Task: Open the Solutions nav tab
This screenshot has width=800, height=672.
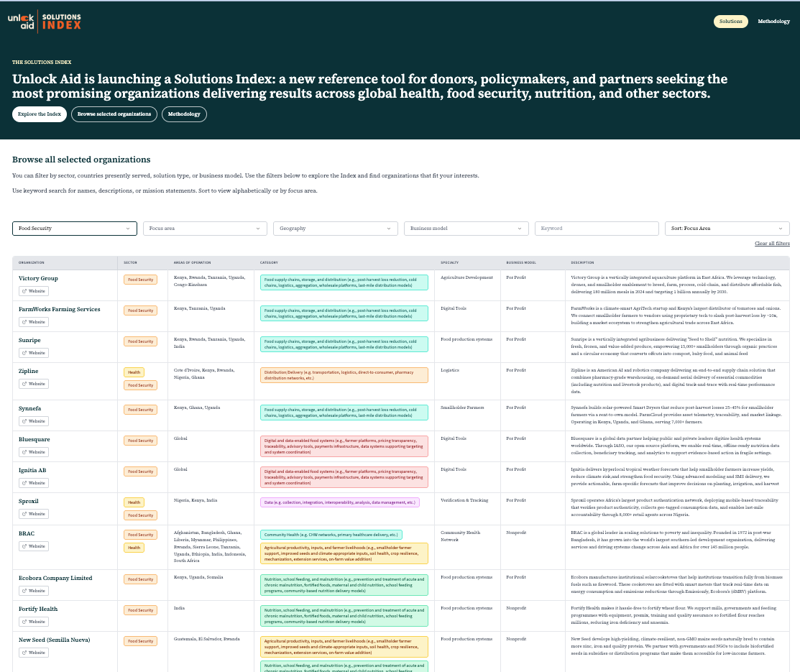Action: click(x=730, y=22)
